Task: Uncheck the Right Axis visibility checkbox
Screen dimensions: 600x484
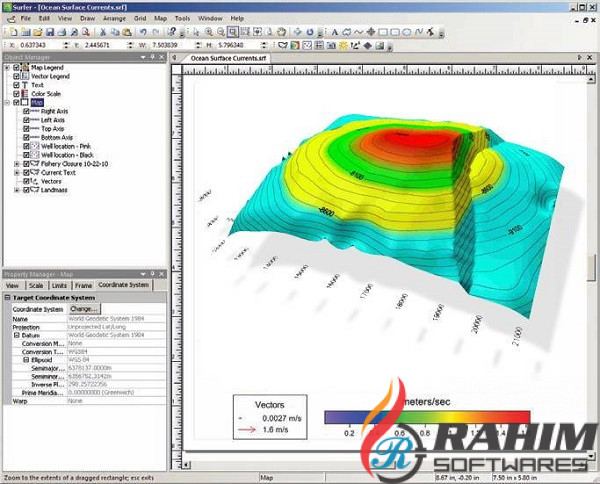Action: [x=27, y=112]
